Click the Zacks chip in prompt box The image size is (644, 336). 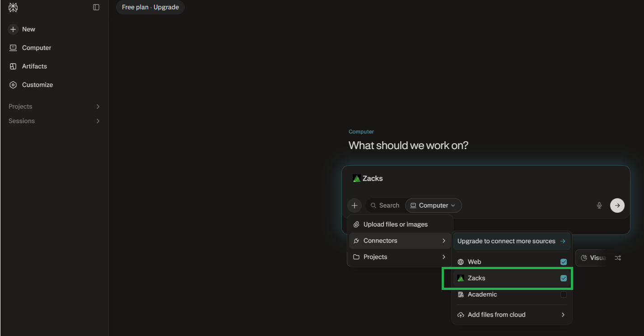368,178
